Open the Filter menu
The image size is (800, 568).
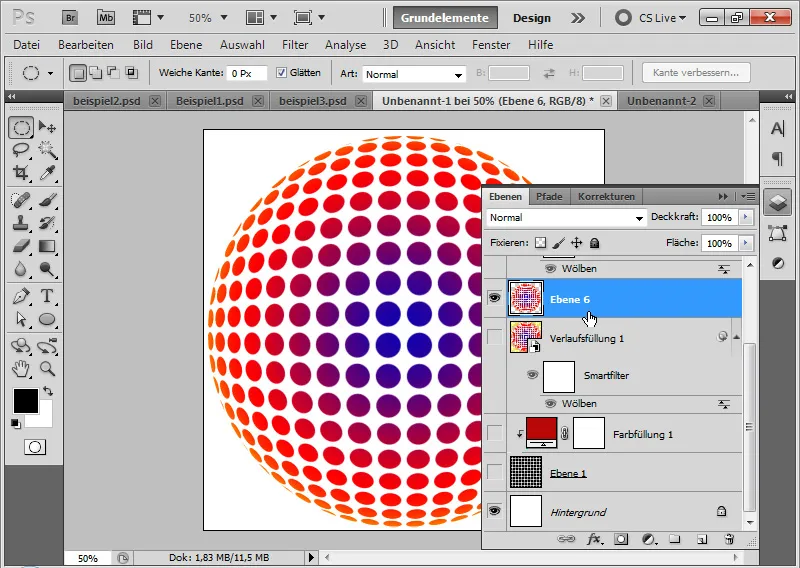point(295,45)
